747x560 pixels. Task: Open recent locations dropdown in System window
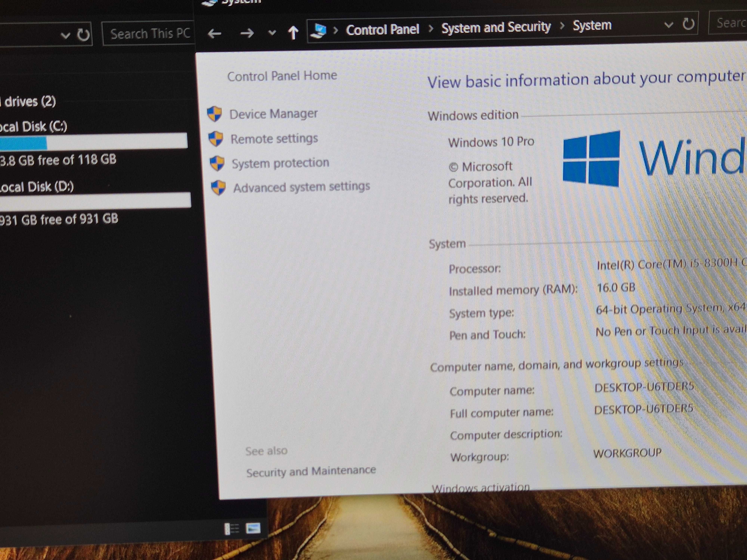[x=272, y=33]
